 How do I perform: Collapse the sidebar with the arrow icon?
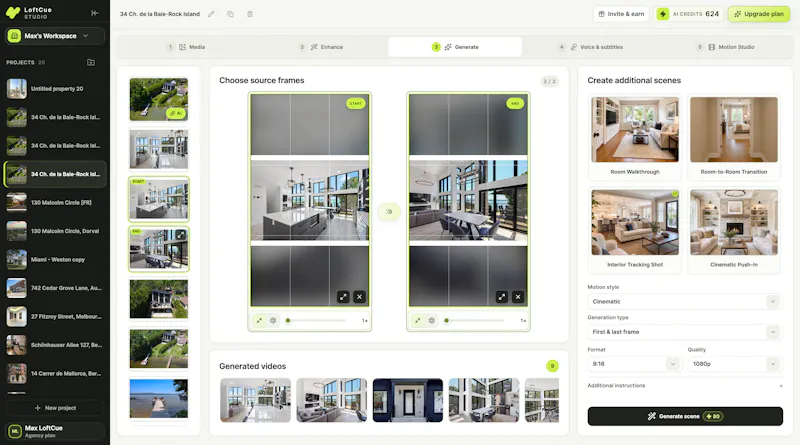coord(94,13)
